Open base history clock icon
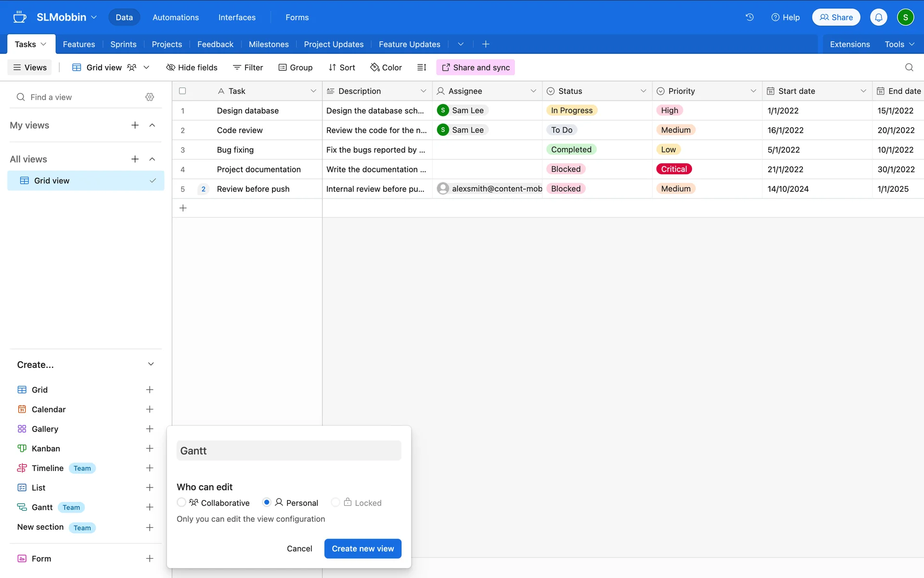924x578 pixels. [749, 17]
